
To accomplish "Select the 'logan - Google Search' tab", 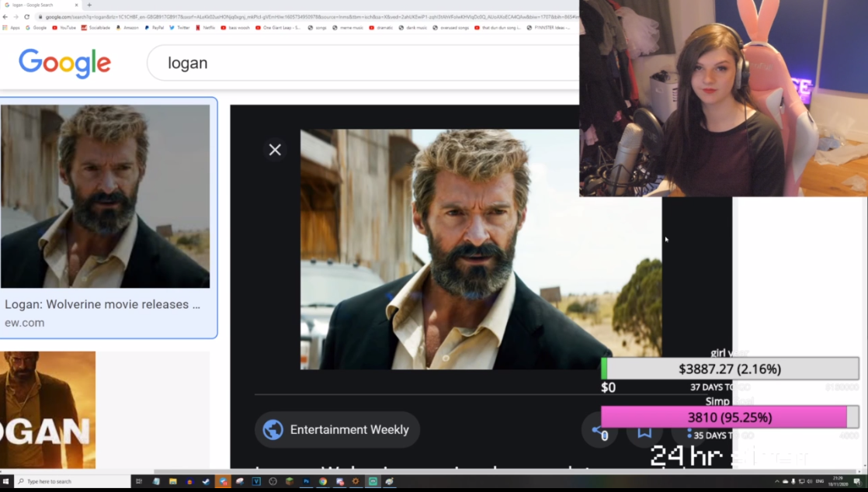I will 41,5.
